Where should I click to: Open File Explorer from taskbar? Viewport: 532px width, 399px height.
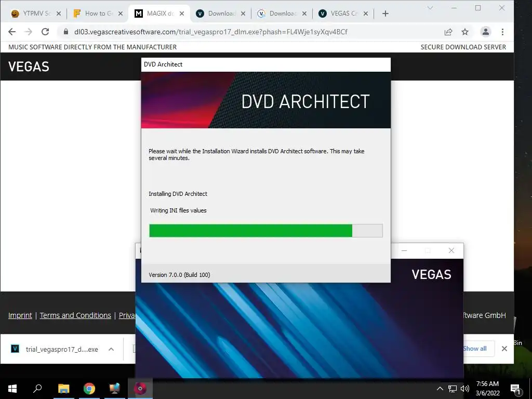click(63, 389)
